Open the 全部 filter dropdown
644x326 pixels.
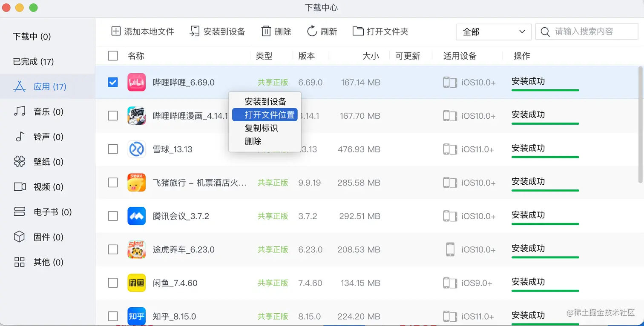coord(493,31)
